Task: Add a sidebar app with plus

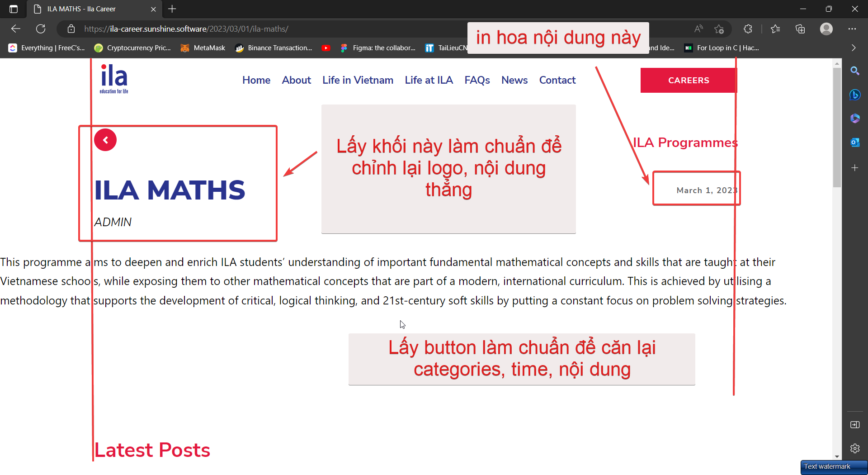Action: coord(855,168)
